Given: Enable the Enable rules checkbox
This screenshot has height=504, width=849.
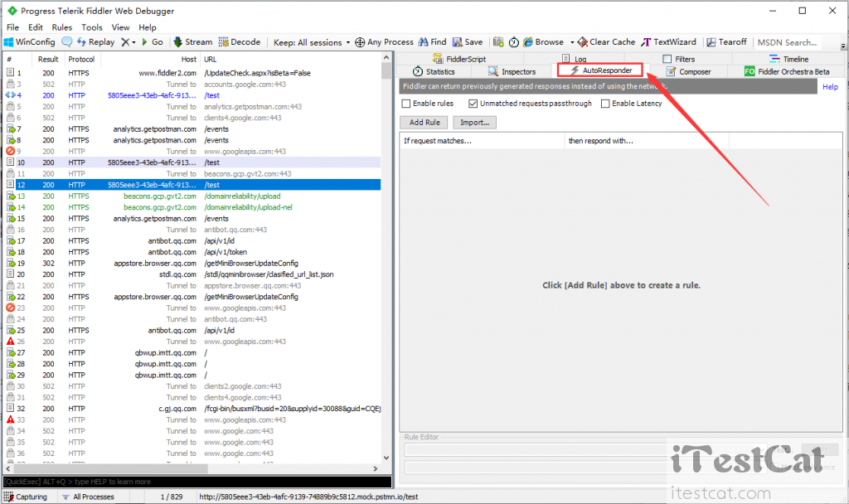Looking at the screenshot, I should click(406, 104).
